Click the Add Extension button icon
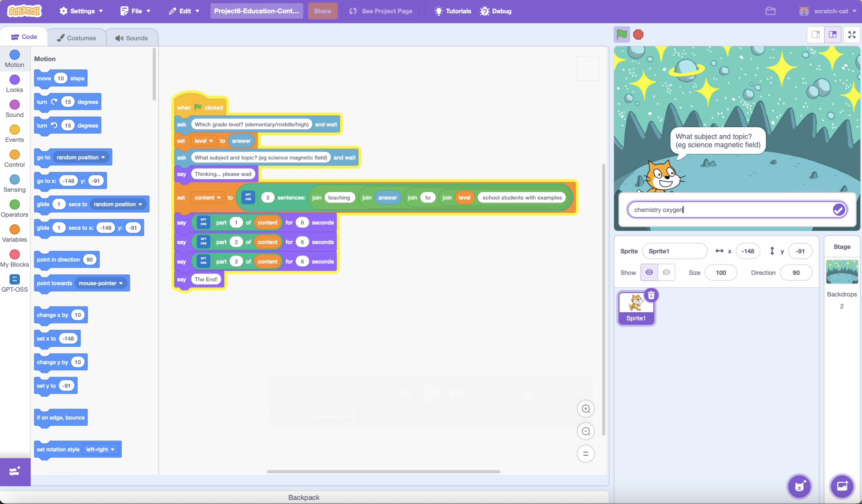This screenshot has height=504, width=862. pyautogui.click(x=15, y=471)
